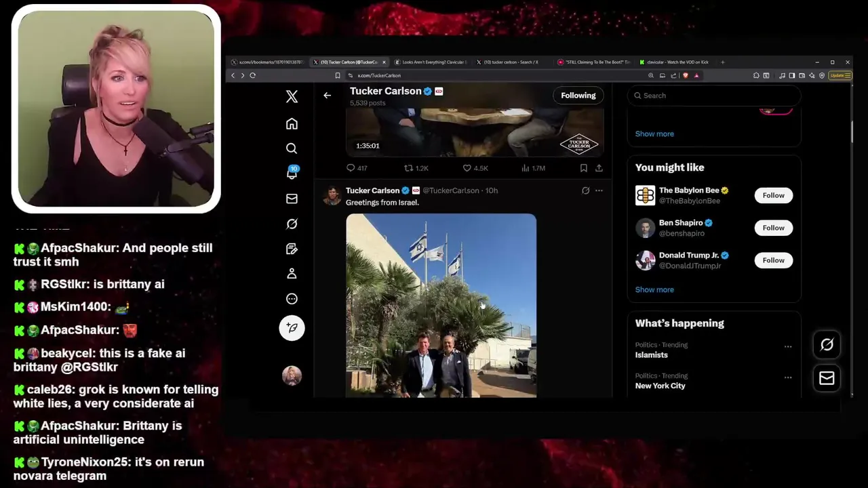The image size is (868, 488).
Task: Open Israel flags photo in post
Action: point(441,305)
